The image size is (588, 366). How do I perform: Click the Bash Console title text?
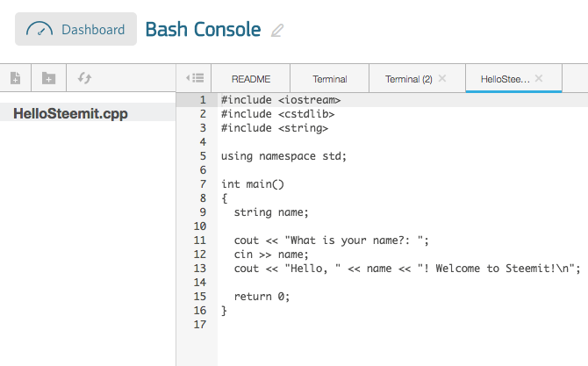click(203, 30)
